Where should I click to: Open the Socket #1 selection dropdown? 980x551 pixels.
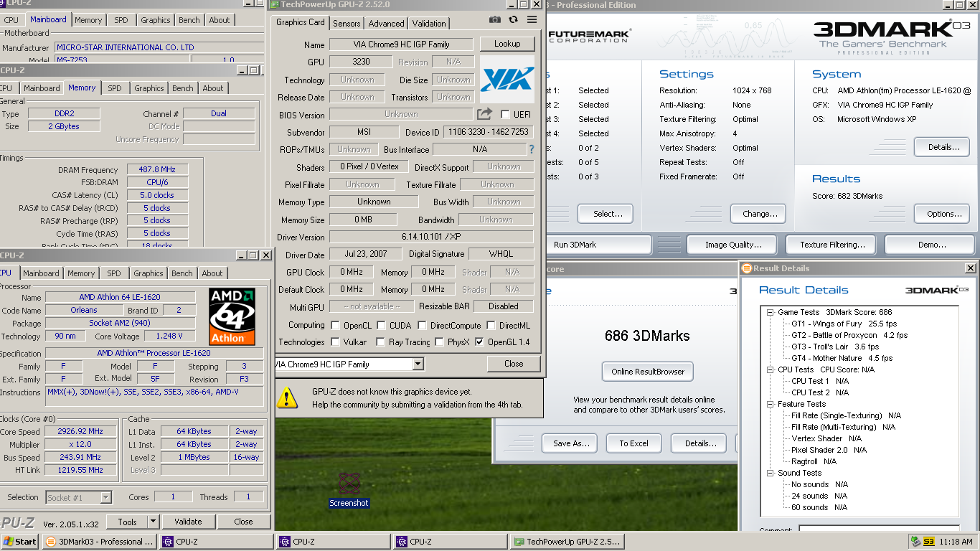105,497
